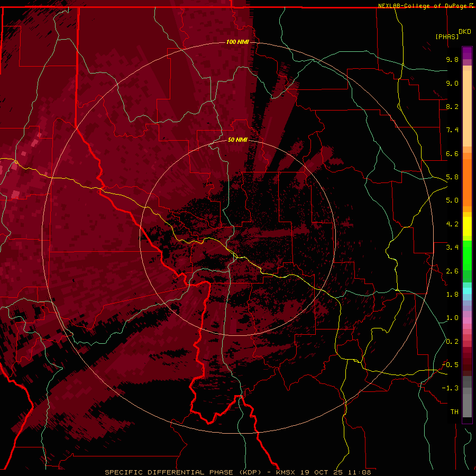Click the gray TH segment of color bar
Viewport: 476px width, 476px height.
tap(467, 405)
